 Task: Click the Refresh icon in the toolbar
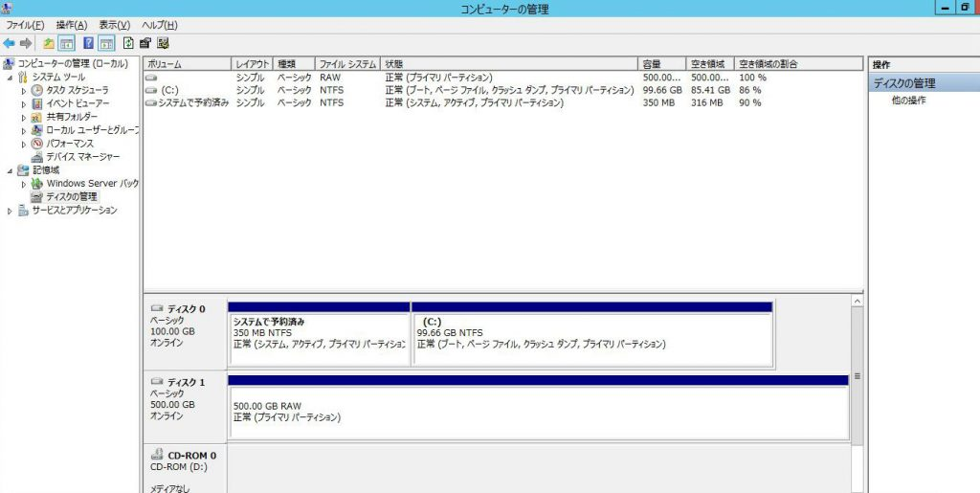coord(128,43)
